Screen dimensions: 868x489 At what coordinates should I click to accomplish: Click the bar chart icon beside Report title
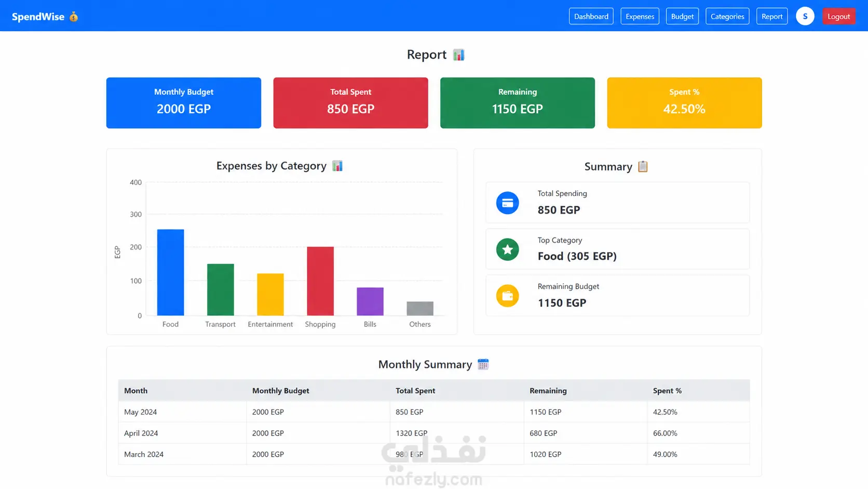[x=458, y=55]
